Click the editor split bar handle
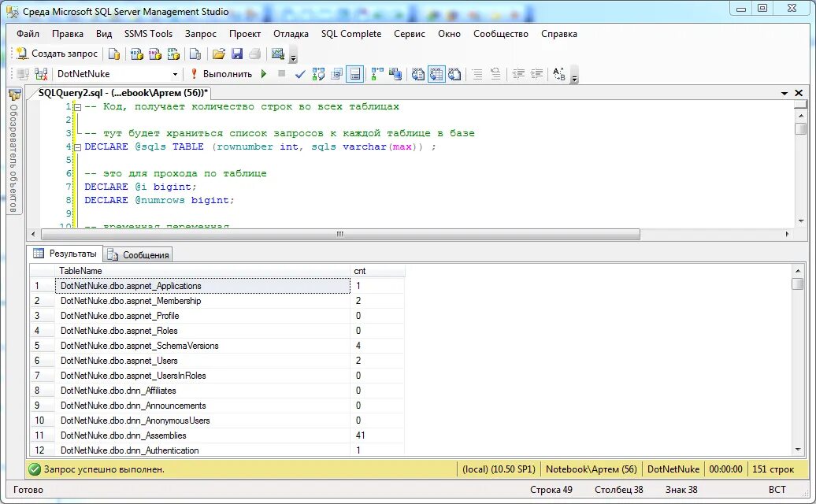816x504 pixels. [801, 104]
